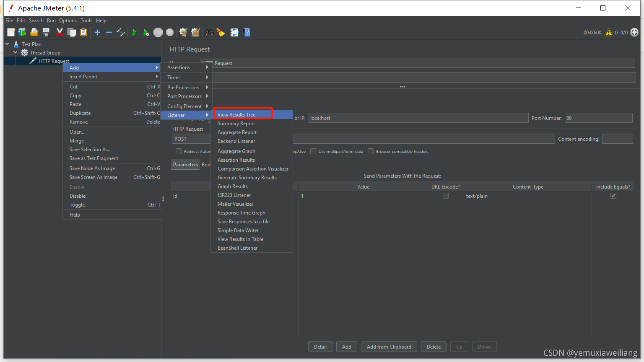The height and width of the screenshot is (362, 644).
Task: Select Backend Listener option
Action: pos(252,141)
